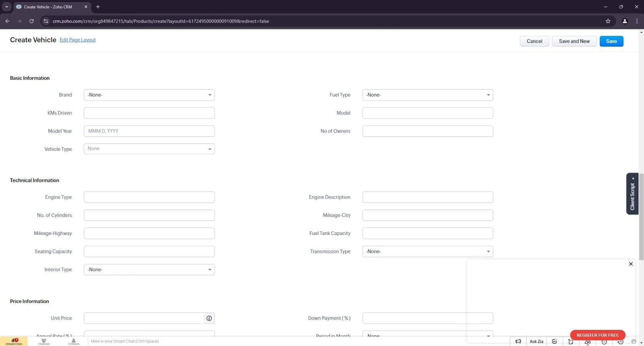Switch to the Create Vehicle browser tab
The image size is (644, 346).
point(47,7)
